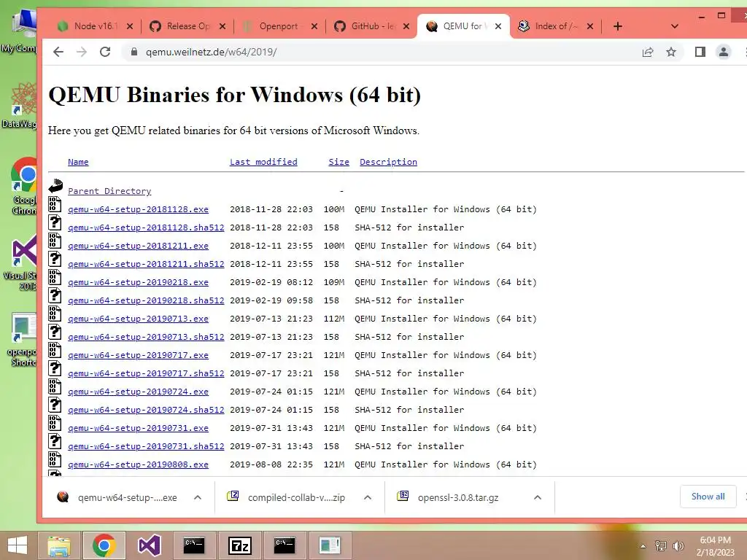Expand options for qemu-w64-setup download

point(198,497)
